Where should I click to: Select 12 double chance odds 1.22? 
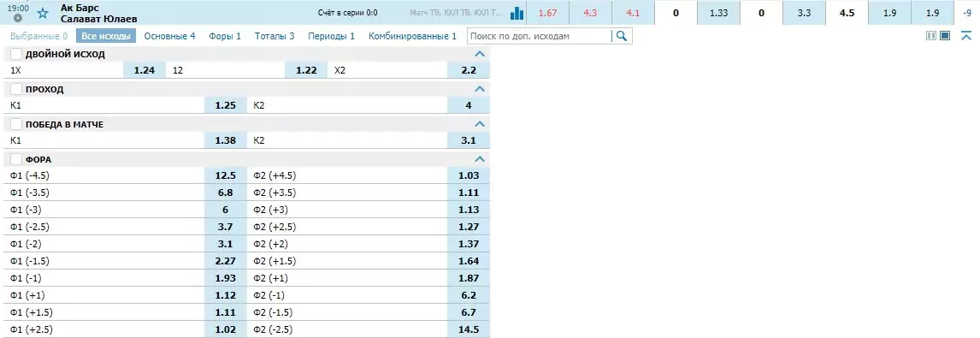point(306,70)
